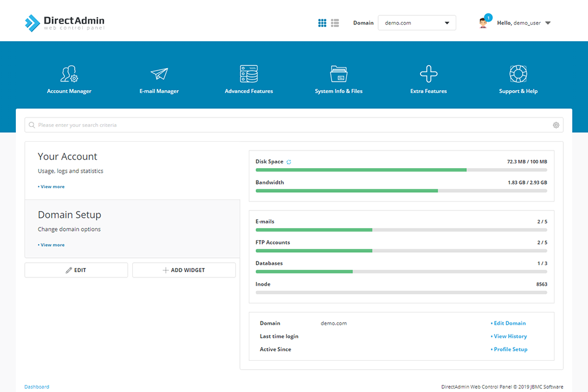Open System Info & Files folder icon
The image size is (588, 392).
339,74
